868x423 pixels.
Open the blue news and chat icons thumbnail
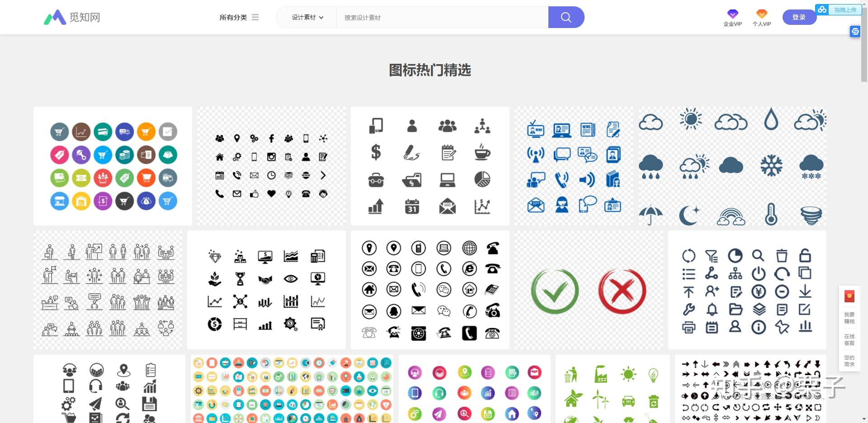(574, 166)
